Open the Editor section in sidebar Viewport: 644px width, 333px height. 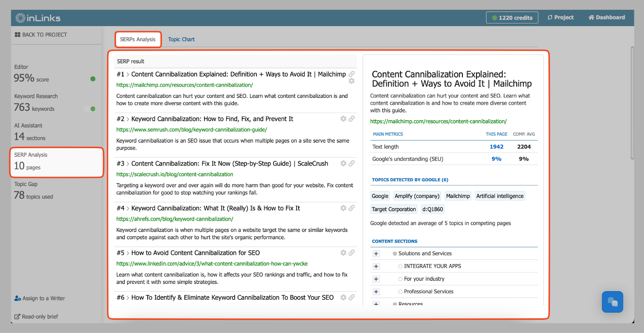(x=56, y=74)
